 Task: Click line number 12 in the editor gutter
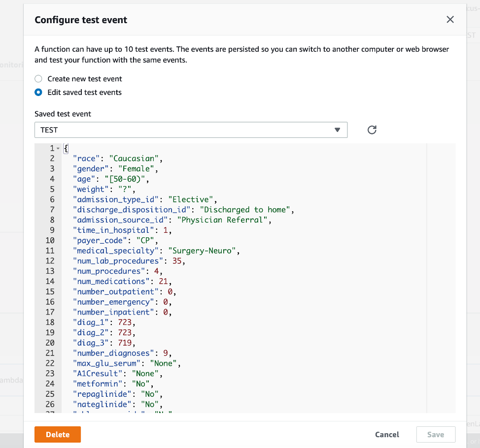(50, 261)
